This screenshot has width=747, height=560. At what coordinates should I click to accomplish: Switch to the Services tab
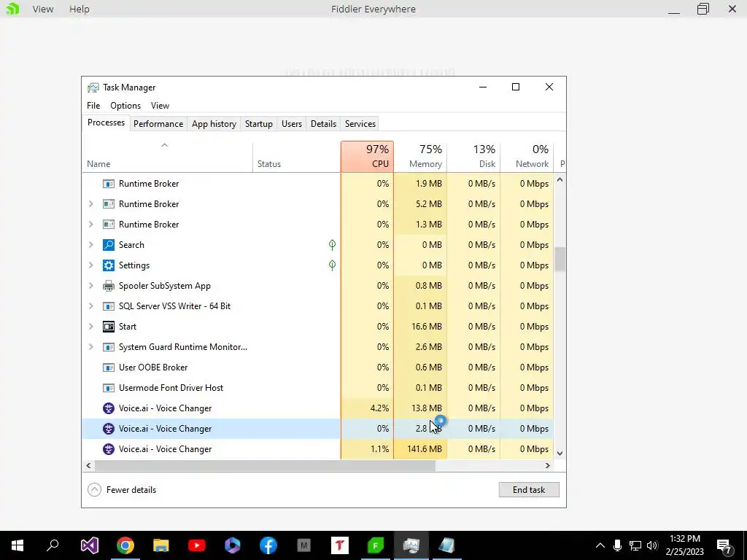coord(360,124)
